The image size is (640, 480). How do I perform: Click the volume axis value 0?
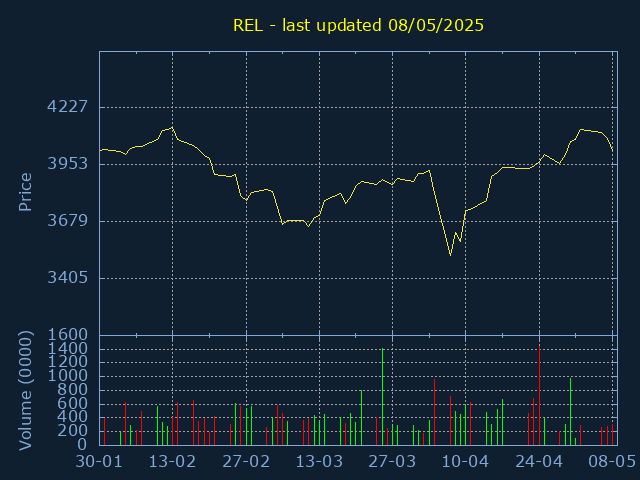coord(83,444)
